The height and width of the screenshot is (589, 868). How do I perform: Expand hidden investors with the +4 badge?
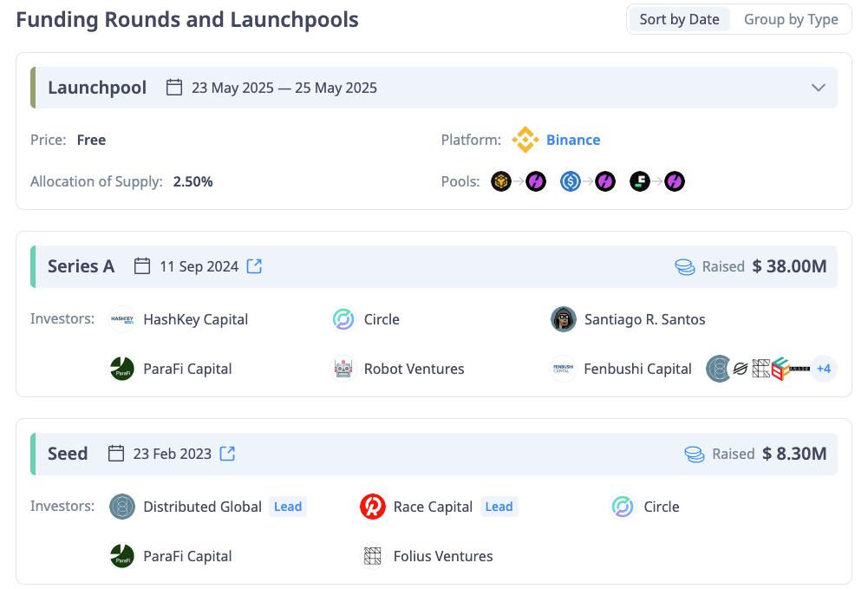click(823, 369)
